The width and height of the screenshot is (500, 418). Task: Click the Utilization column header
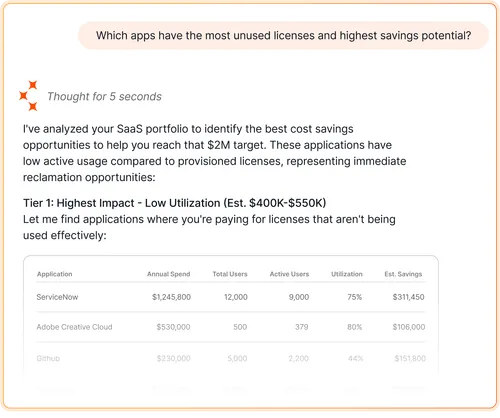[347, 274]
